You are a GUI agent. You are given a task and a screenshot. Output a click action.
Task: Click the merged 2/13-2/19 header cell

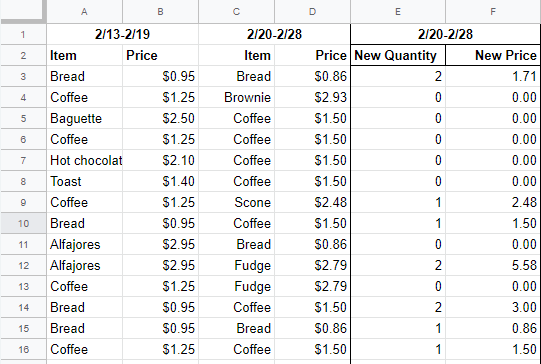[x=122, y=34]
